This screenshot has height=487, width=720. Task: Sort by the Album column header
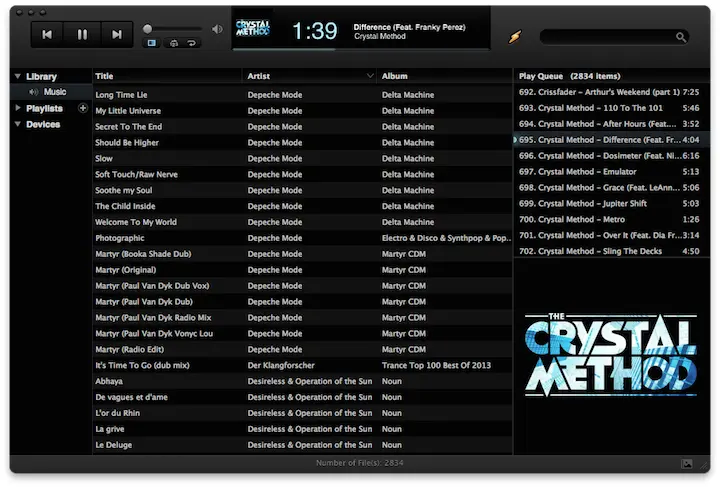click(444, 76)
